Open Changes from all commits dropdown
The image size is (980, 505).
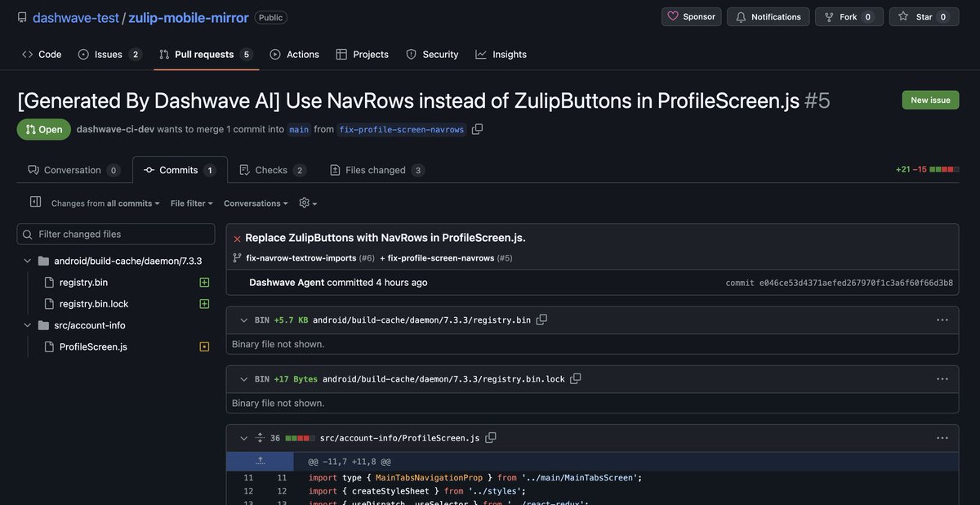click(105, 203)
